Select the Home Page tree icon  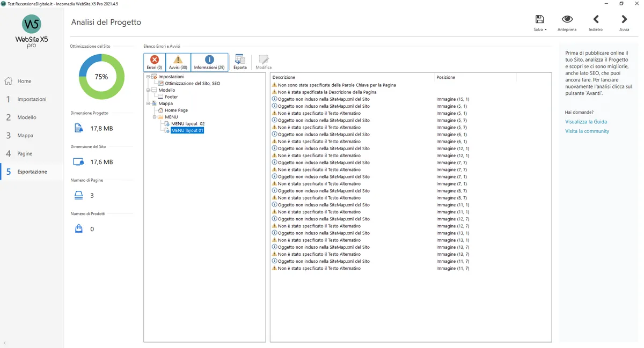pyautogui.click(x=160, y=110)
